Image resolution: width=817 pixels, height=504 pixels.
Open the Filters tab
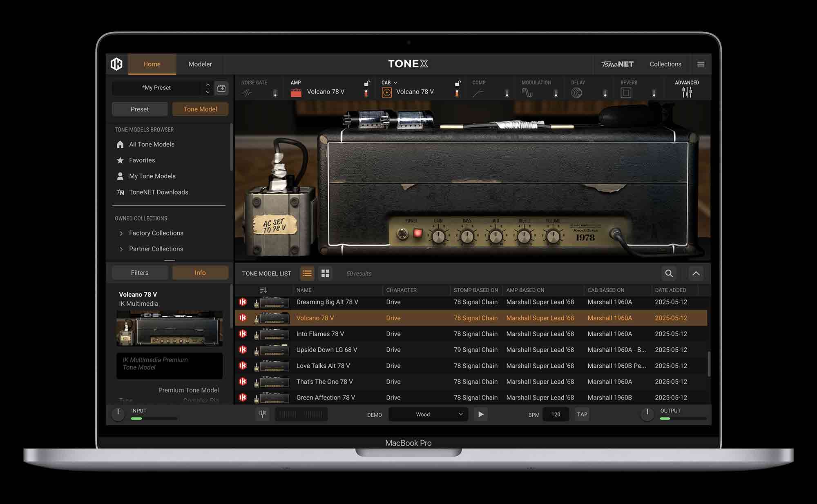(140, 273)
